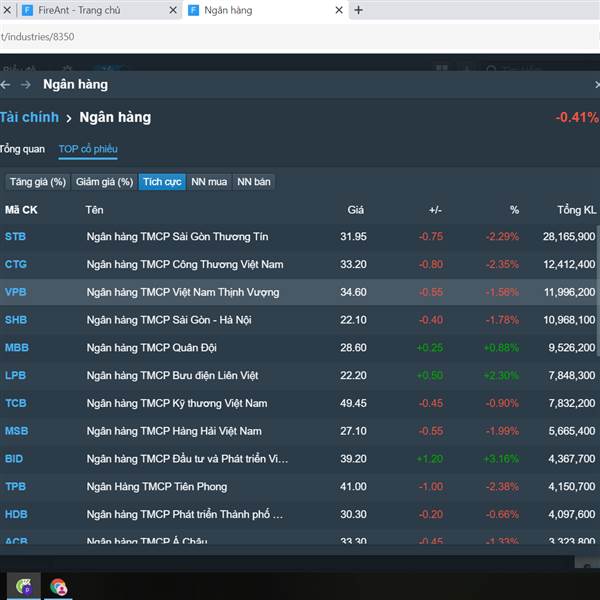Screen dimensions: 600x600
Task: Click Ngân hàng TMCP Sài Gòn - Hà Nội
Action: (169, 320)
